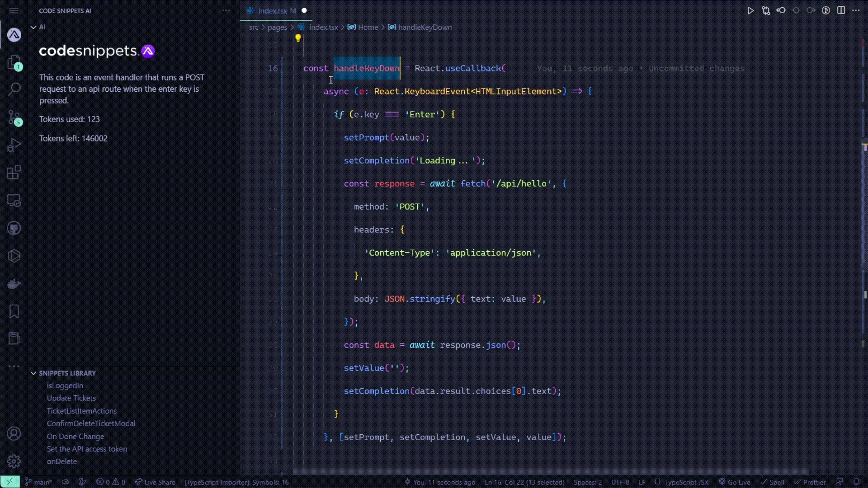This screenshot has width=868, height=488.
Task: Click the codesnippets logo in the AI panel
Action: pos(97,51)
